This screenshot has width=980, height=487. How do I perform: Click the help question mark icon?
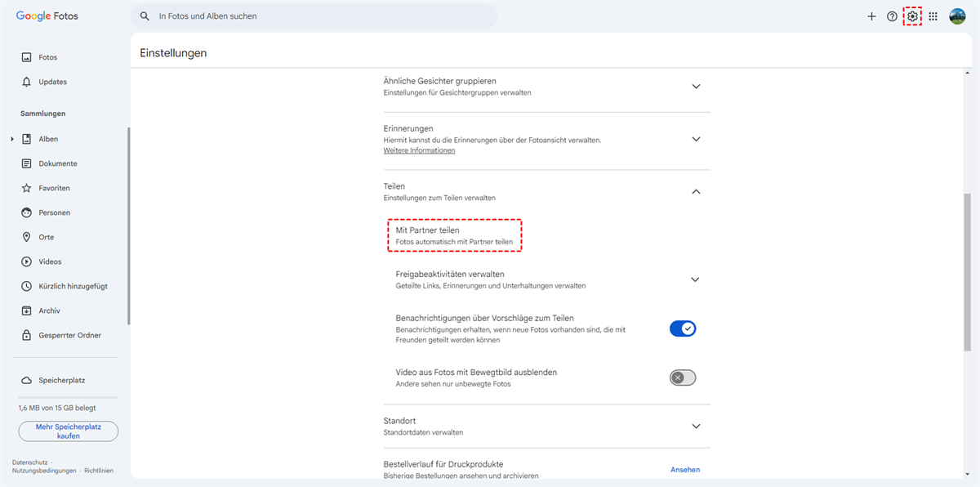tap(892, 16)
